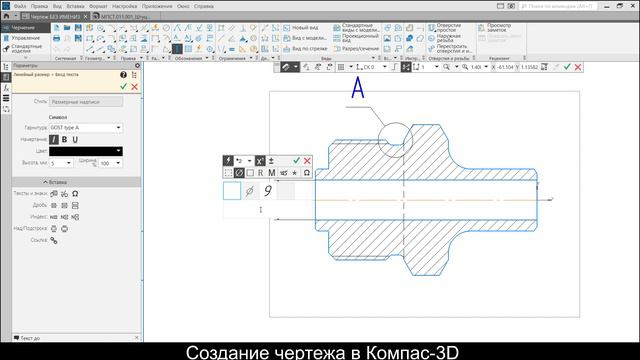Select the Управление toolset
Viewport: 640px width, 360px height.
click(25, 38)
